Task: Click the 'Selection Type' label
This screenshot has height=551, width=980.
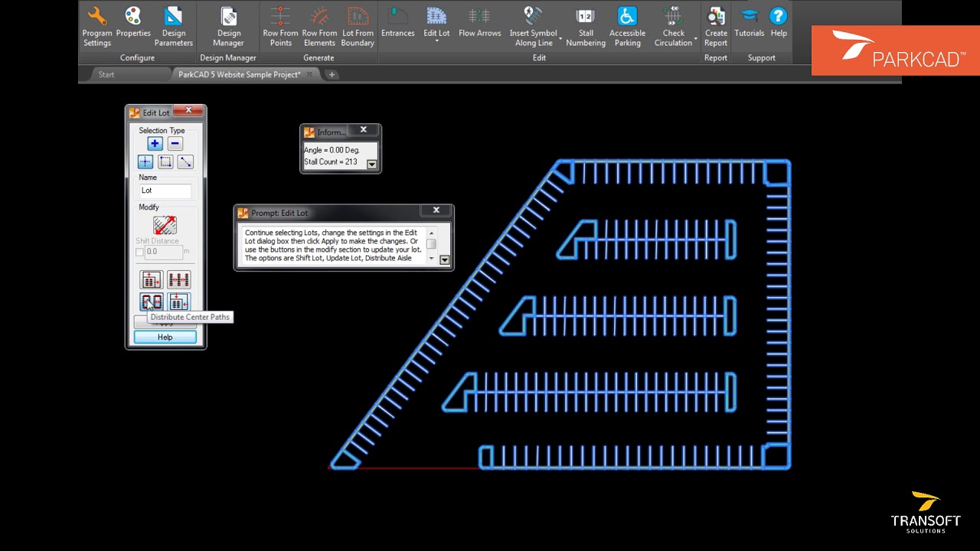Action: (x=162, y=131)
